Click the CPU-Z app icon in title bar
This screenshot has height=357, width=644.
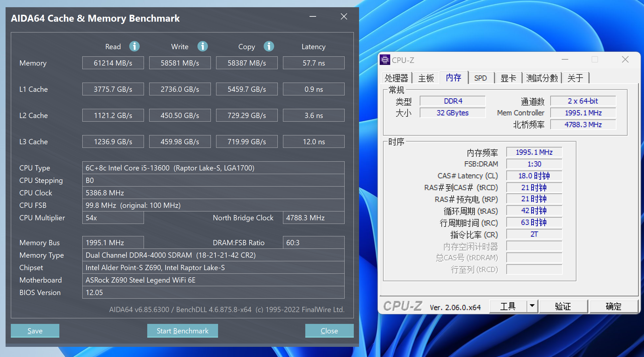tap(385, 60)
